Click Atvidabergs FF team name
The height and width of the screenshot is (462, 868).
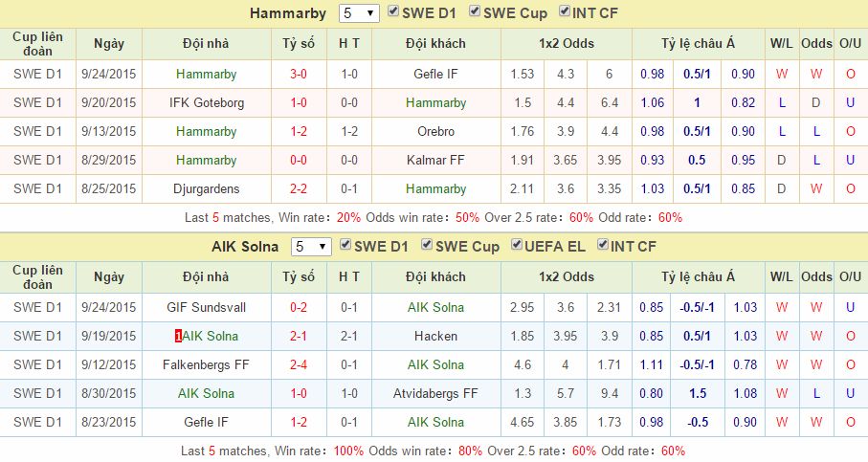click(435, 393)
